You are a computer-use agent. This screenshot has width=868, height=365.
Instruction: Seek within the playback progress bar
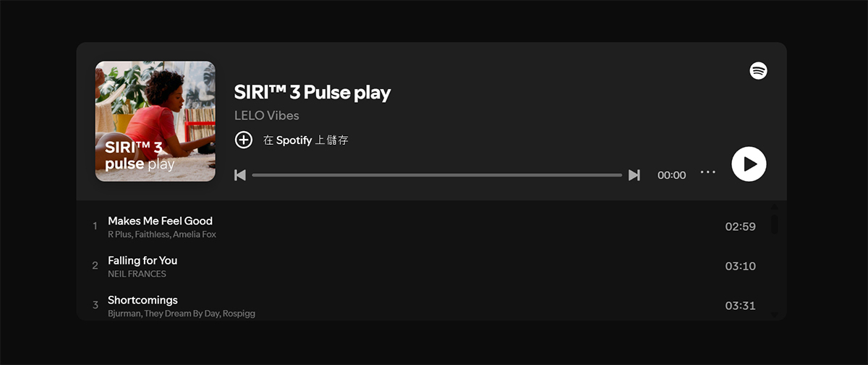[437, 175]
